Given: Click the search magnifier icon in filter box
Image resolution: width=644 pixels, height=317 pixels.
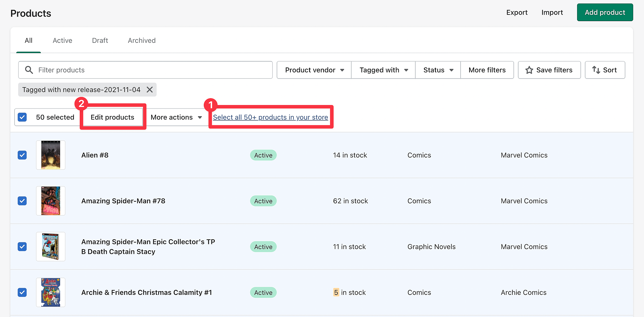Looking at the screenshot, I should tap(29, 70).
